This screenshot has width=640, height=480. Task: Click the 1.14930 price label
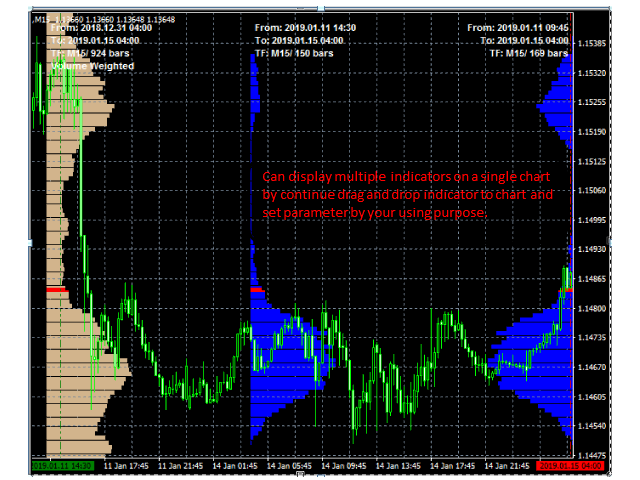coord(592,249)
